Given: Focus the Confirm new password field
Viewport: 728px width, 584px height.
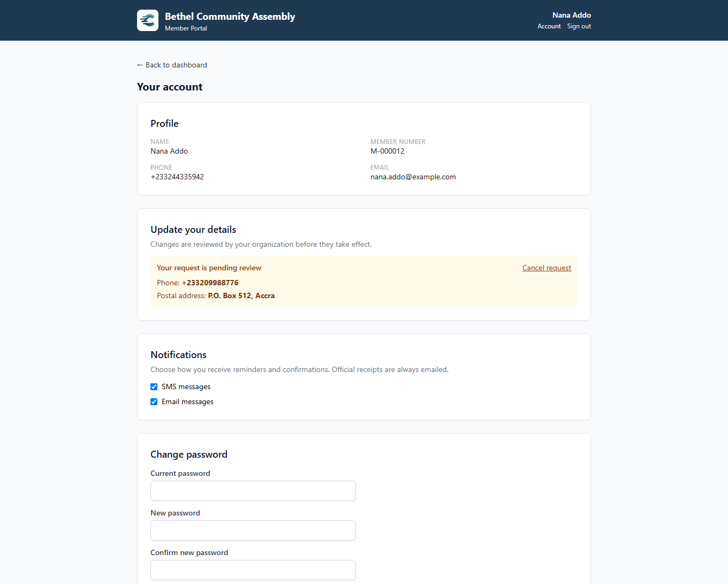Looking at the screenshot, I should [x=253, y=570].
